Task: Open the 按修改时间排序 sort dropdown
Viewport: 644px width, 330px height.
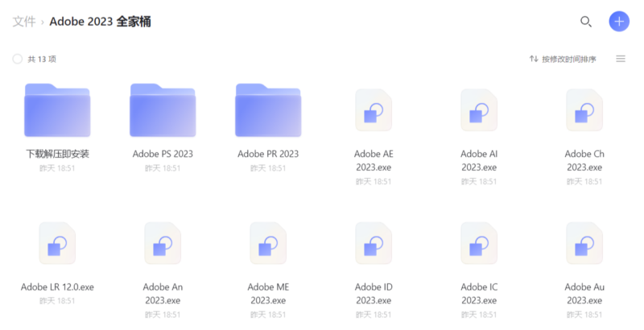Action: coord(563,59)
